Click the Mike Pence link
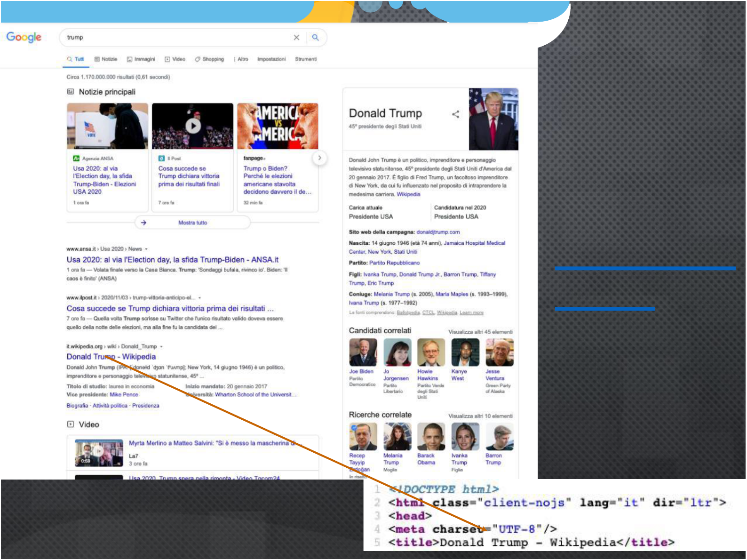This screenshot has width=747, height=560. [124, 395]
